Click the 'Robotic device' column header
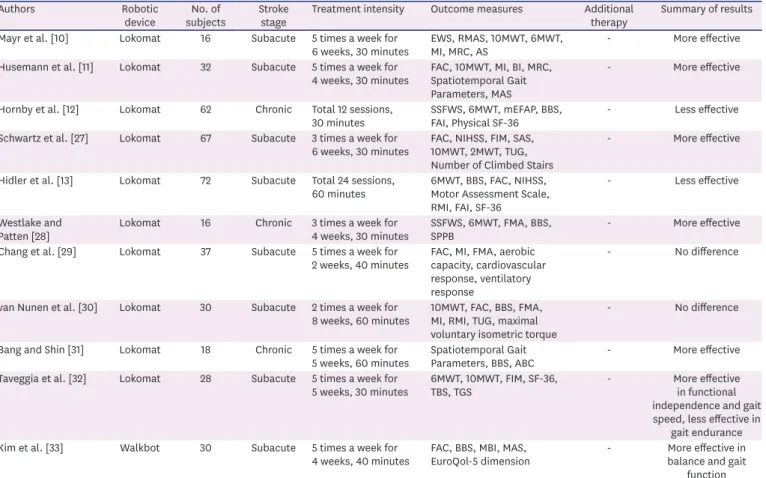The height and width of the screenshot is (478, 766). (140, 16)
